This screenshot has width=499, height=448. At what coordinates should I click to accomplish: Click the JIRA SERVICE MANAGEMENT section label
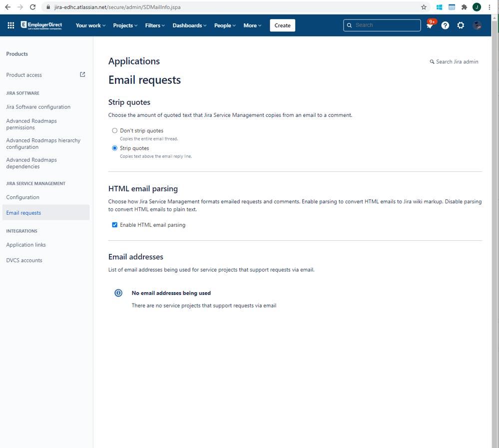coord(36,184)
